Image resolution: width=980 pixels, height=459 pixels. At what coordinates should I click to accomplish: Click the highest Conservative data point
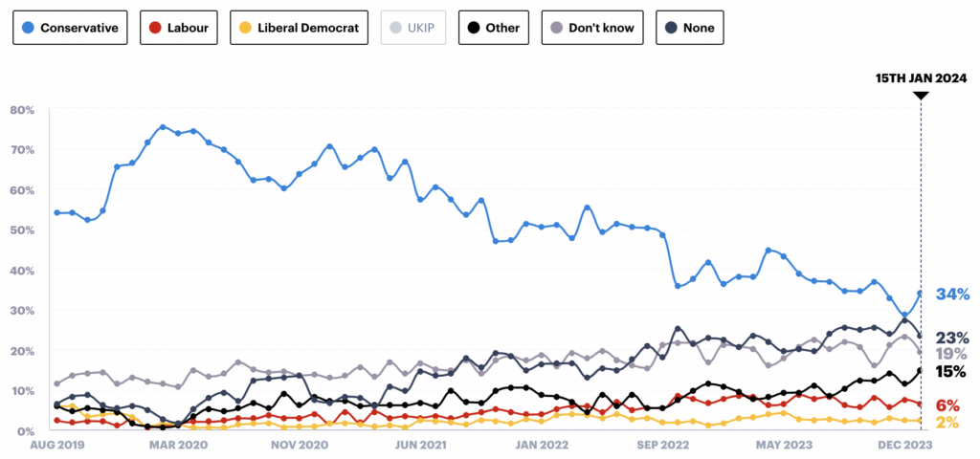click(163, 126)
